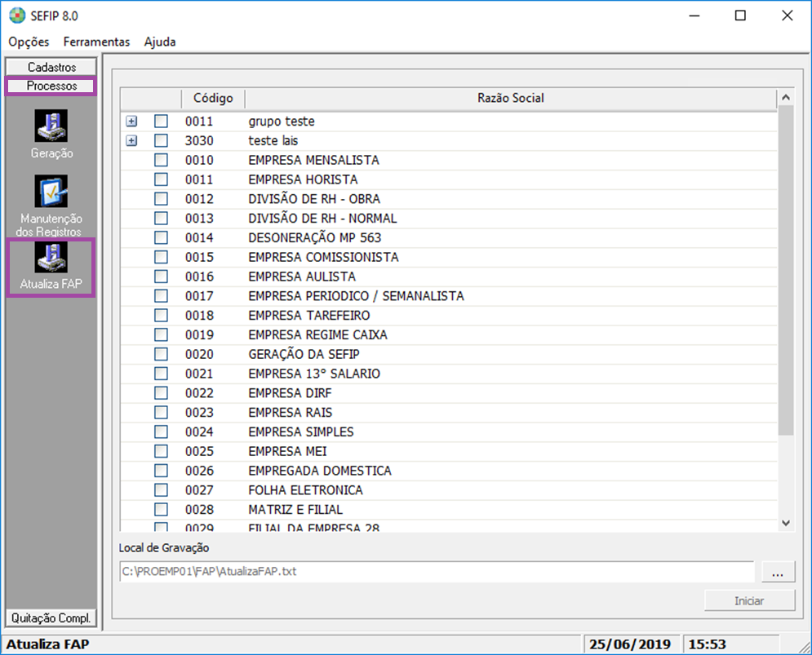Enable MATRIZ E FILIAL checkbox
812x655 pixels.
click(161, 510)
